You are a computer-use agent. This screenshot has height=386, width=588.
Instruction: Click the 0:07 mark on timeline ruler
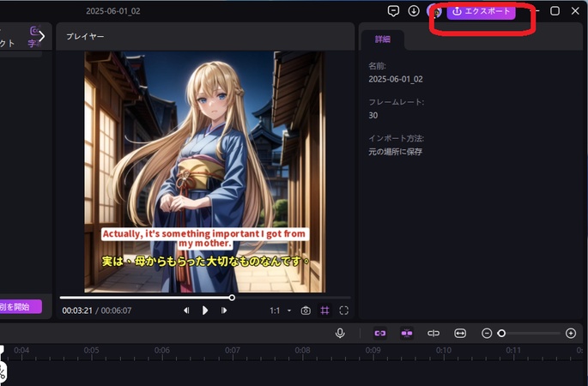point(232,350)
